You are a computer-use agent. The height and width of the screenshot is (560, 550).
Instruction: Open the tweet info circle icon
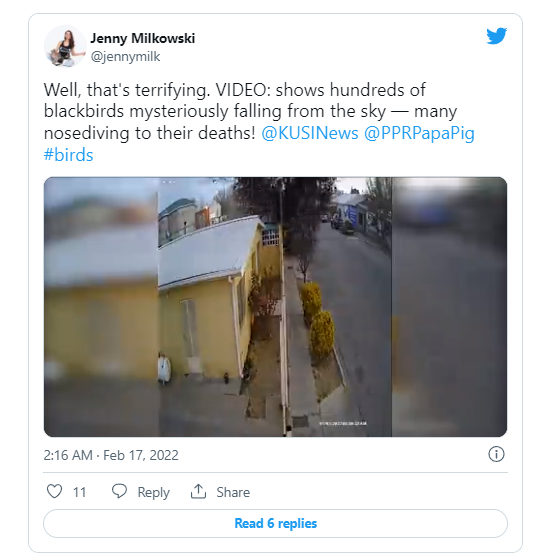pos(496,454)
